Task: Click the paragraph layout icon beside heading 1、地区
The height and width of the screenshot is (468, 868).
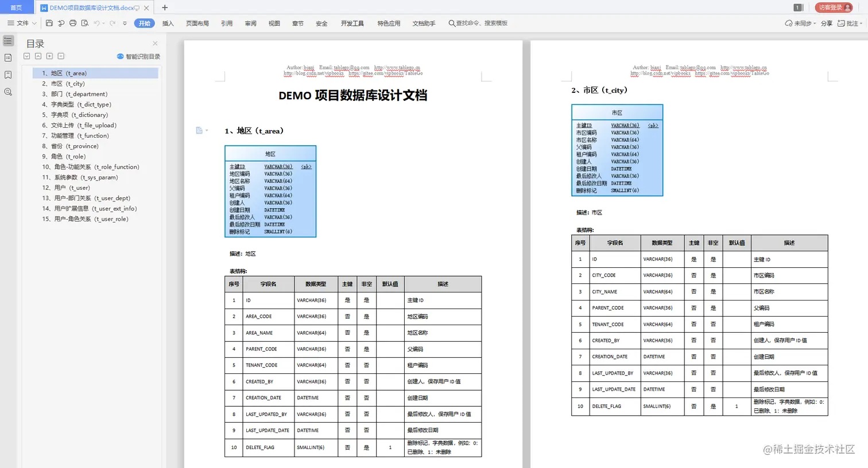Action: pos(199,131)
